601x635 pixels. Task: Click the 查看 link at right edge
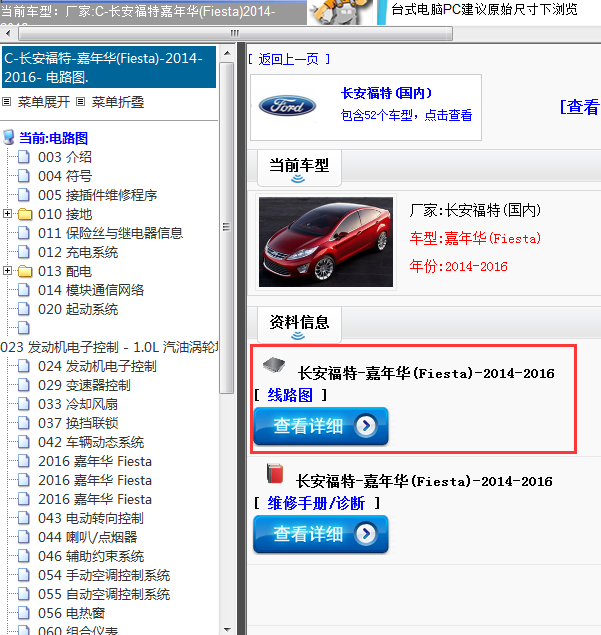coord(580,107)
